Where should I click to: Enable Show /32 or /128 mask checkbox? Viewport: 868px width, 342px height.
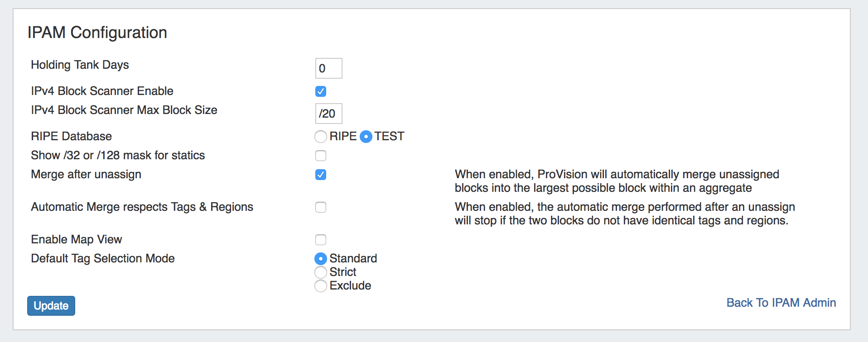tap(321, 156)
